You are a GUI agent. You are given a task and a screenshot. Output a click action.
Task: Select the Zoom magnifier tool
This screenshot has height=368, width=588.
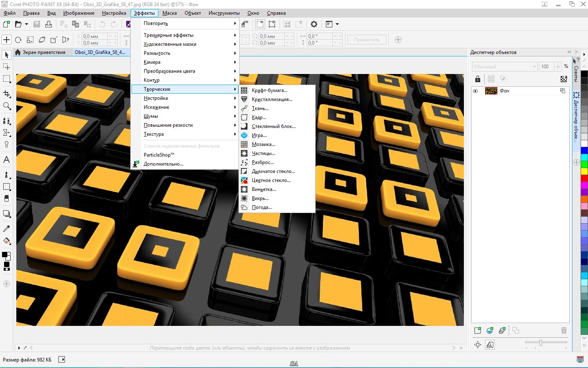click(x=7, y=106)
